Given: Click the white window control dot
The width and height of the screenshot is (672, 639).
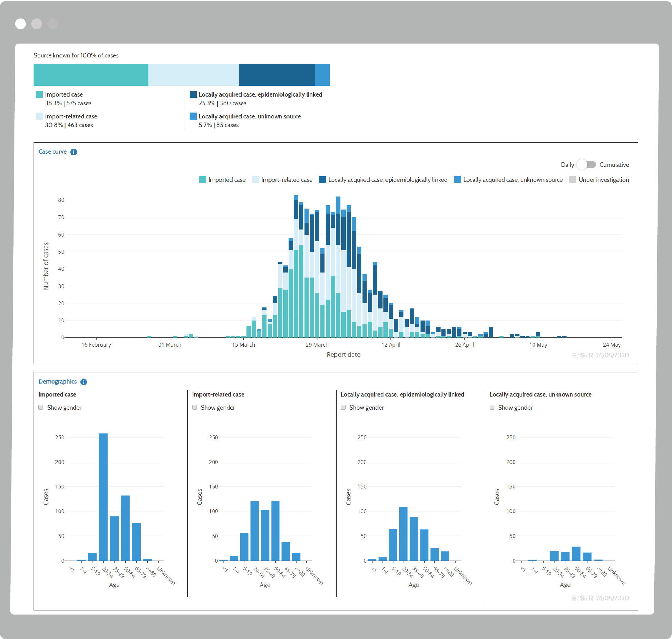Looking at the screenshot, I should coord(21,24).
